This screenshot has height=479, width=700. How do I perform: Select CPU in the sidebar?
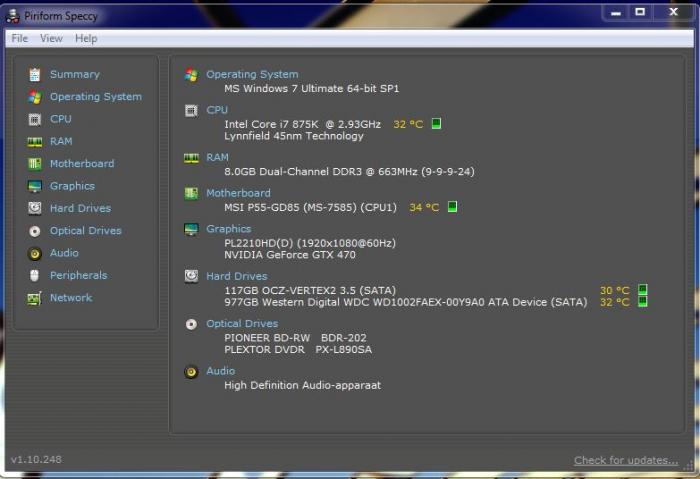click(61, 119)
